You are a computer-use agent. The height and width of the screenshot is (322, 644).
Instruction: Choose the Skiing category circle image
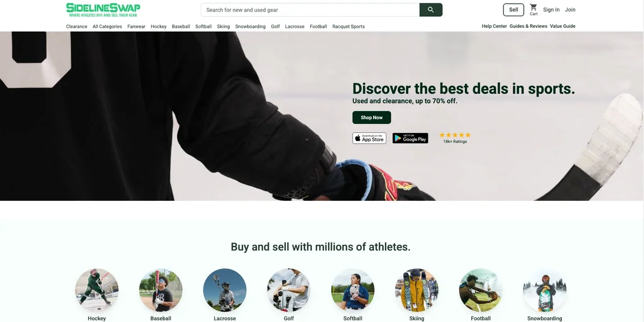[417, 290]
